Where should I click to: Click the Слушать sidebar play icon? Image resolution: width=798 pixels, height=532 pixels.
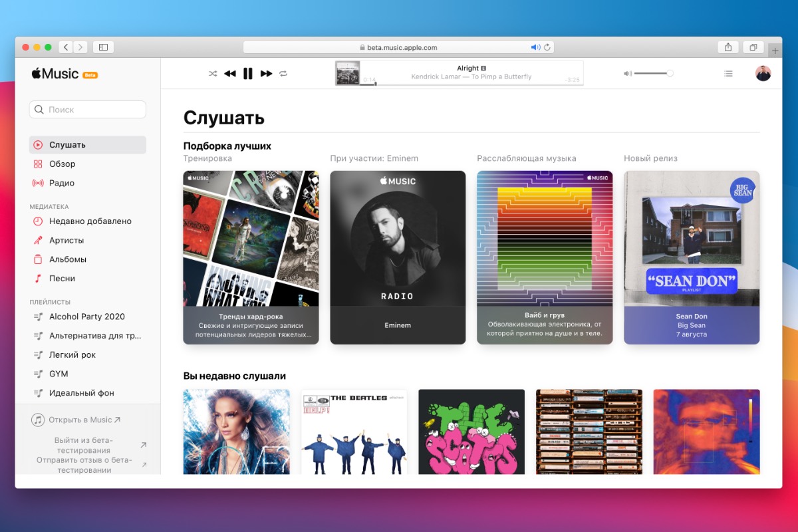click(x=38, y=144)
